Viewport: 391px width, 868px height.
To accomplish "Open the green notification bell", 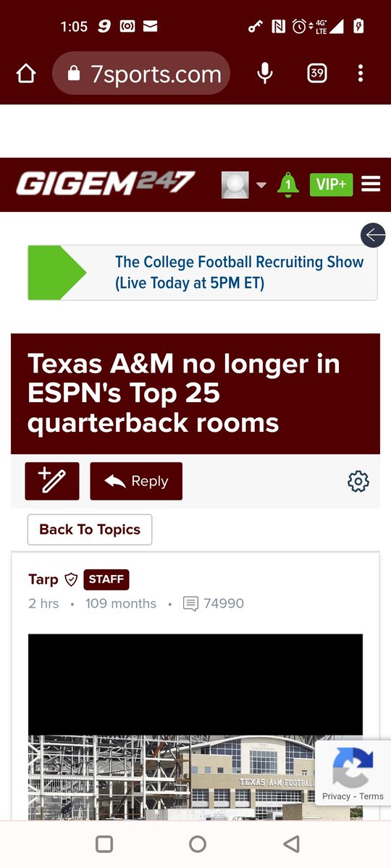I will (x=288, y=185).
